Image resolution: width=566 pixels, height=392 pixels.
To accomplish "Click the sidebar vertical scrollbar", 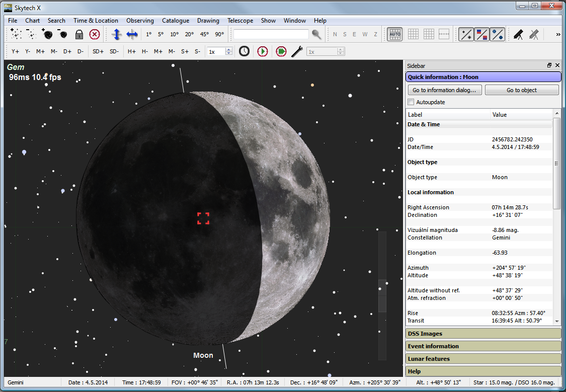I will coord(556,164).
